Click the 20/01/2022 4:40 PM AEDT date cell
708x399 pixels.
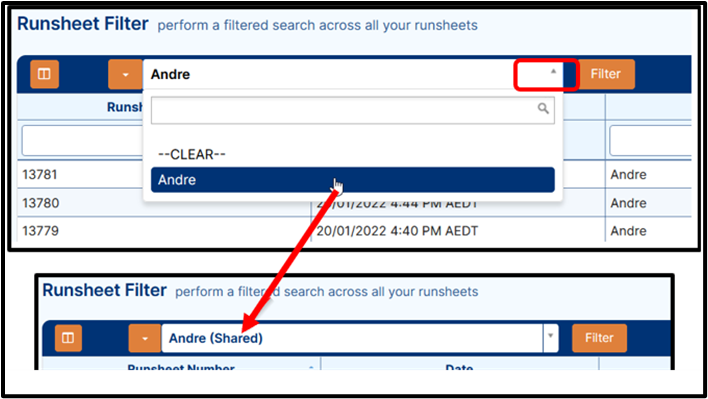click(x=397, y=231)
